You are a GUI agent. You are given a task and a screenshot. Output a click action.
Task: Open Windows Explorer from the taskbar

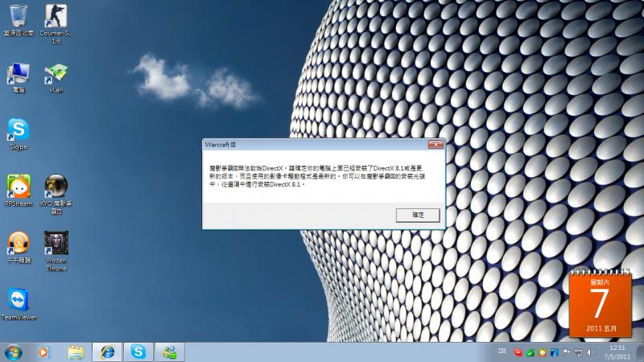(x=76, y=352)
